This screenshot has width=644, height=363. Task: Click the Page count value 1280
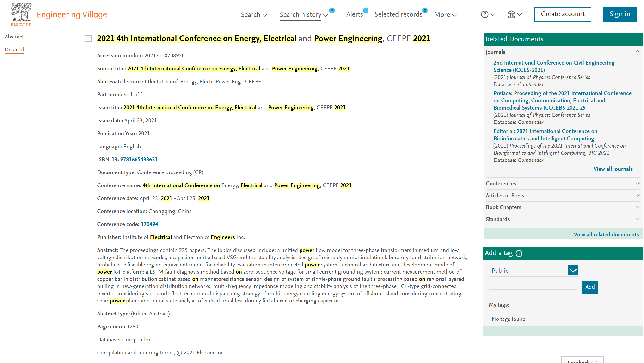click(132, 326)
